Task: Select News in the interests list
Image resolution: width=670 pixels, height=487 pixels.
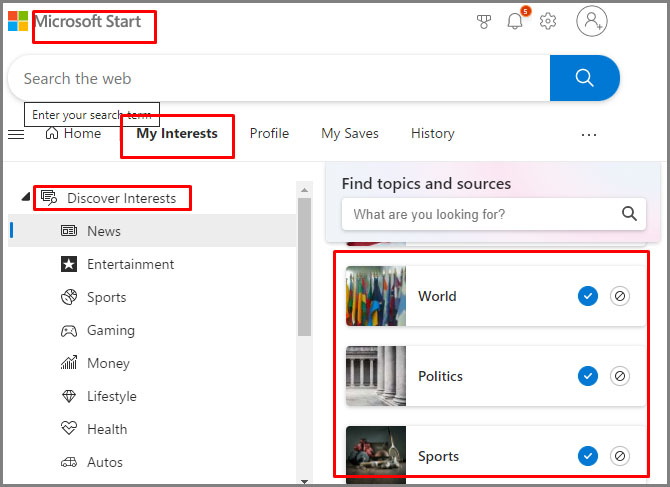Action: 152,231
